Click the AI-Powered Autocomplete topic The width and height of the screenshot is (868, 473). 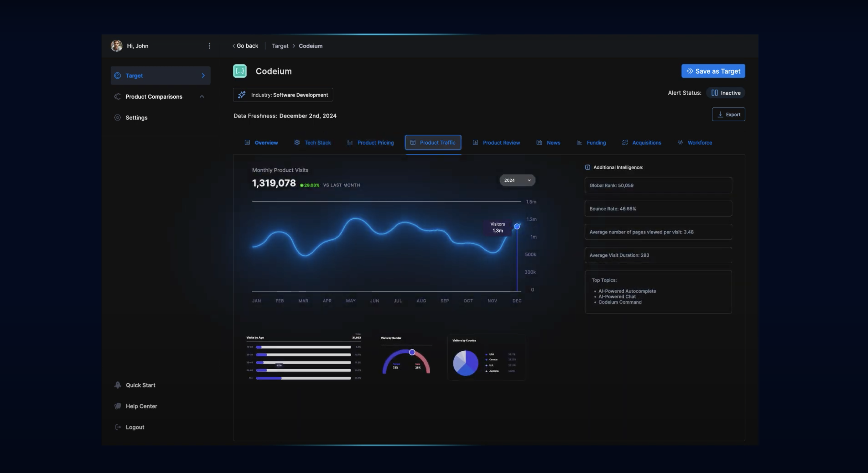[x=627, y=291]
